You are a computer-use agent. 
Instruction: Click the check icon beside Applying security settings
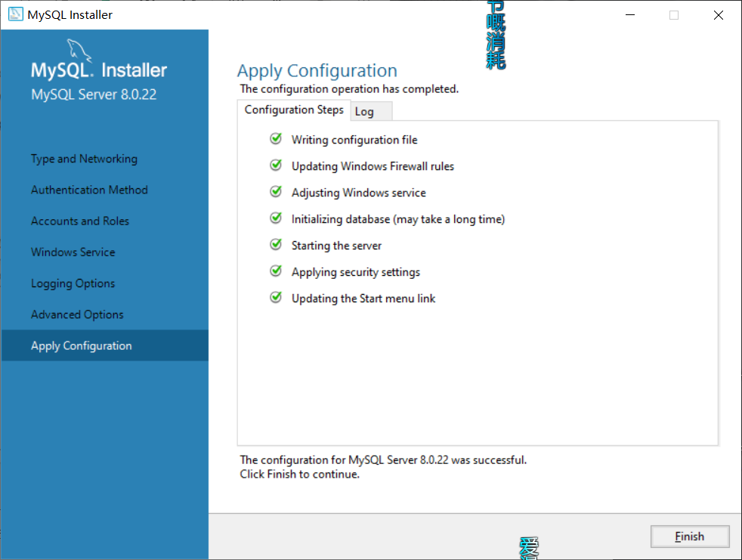(276, 271)
